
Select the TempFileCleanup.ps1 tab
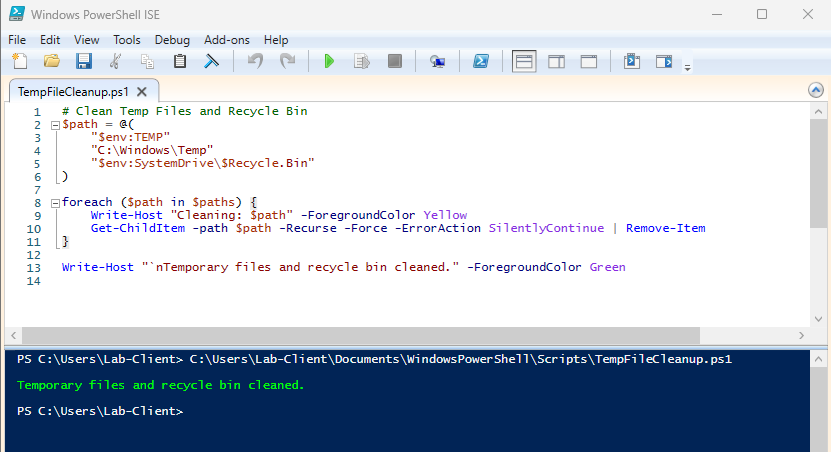(73, 92)
